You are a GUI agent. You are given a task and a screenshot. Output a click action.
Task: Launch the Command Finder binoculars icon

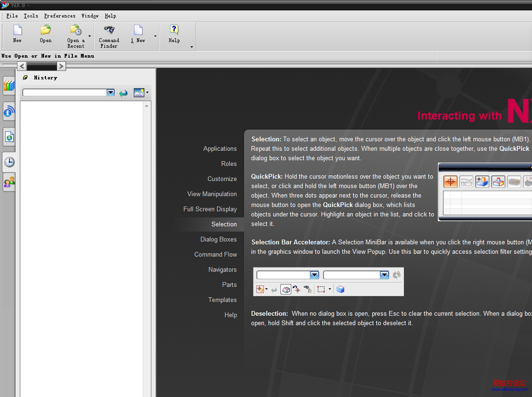[x=109, y=30]
